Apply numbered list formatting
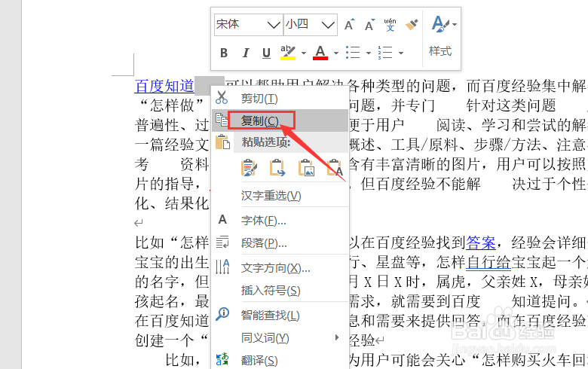Image resolution: width=588 pixels, height=369 pixels. pyautogui.click(x=385, y=53)
